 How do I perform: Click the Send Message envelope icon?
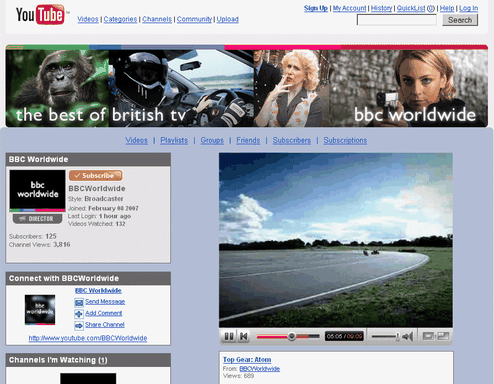point(79,302)
